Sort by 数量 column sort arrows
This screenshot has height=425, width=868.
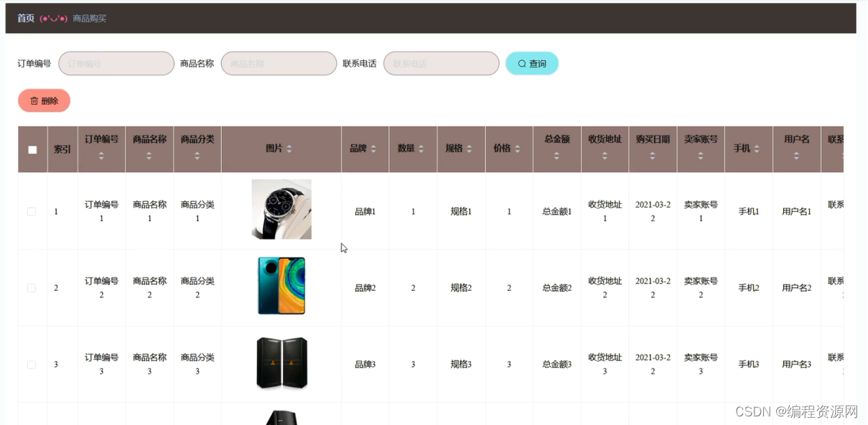pos(421,149)
